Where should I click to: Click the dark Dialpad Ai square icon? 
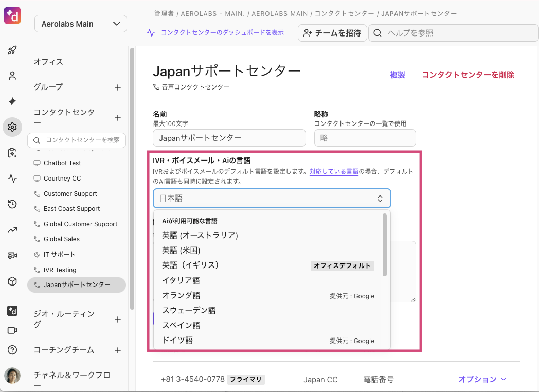point(12,311)
